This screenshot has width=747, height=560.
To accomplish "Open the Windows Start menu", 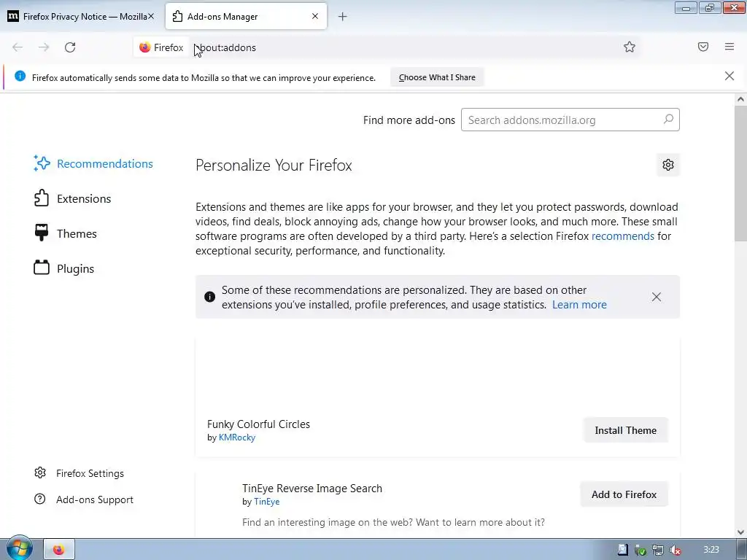I will tap(19, 548).
